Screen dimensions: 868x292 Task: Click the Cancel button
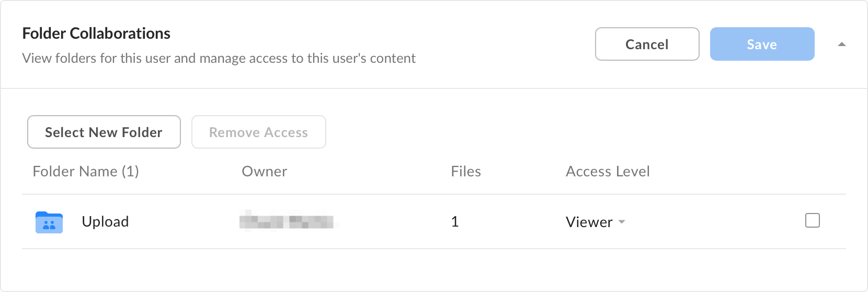647,44
